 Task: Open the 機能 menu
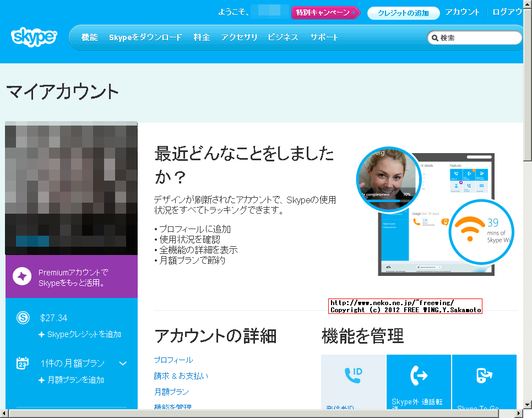(90, 37)
